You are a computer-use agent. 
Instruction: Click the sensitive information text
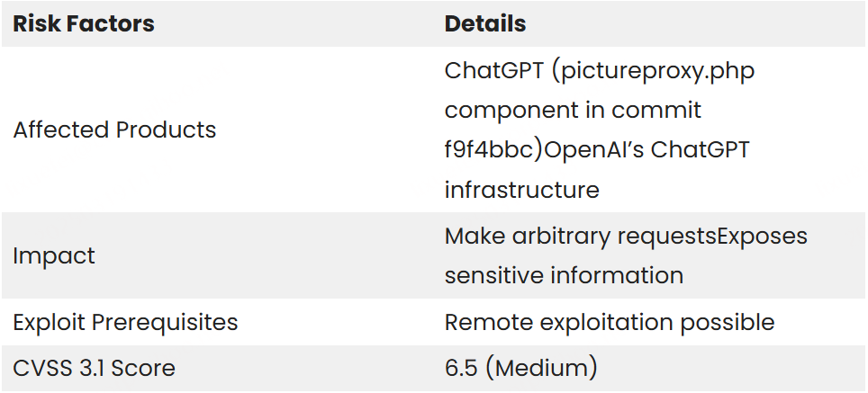tap(564, 274)
